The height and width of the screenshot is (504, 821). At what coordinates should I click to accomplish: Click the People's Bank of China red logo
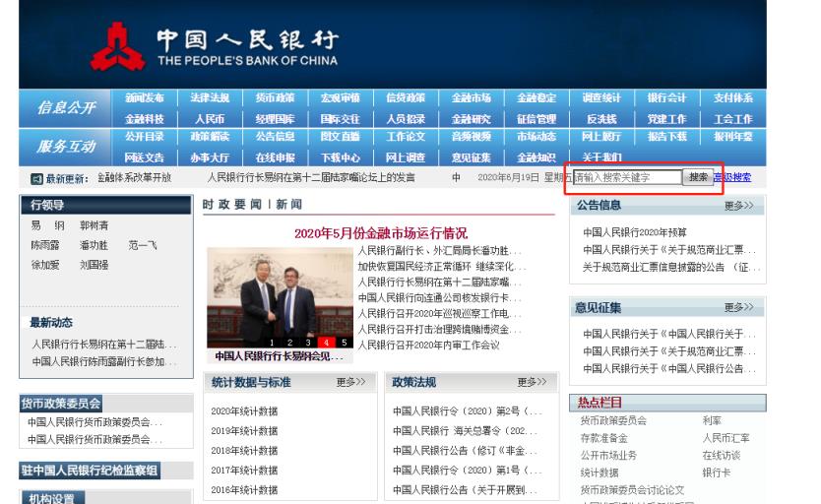tap(117, 46)
